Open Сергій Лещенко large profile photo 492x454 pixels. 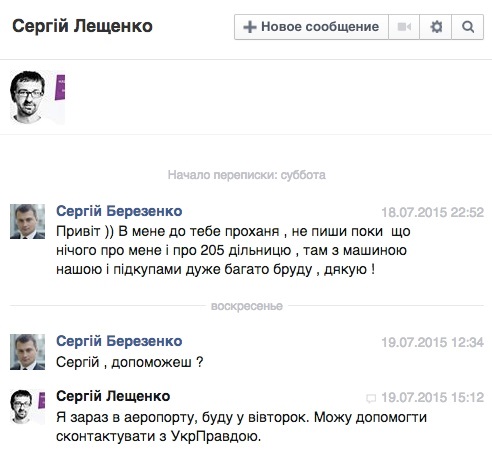coord(27,97)
